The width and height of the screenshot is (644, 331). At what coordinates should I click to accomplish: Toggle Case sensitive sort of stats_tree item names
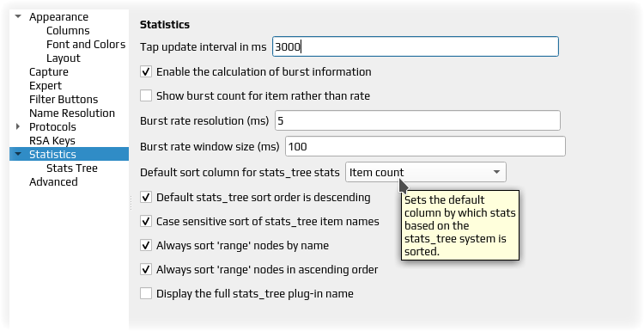click(x=146, y=222)
